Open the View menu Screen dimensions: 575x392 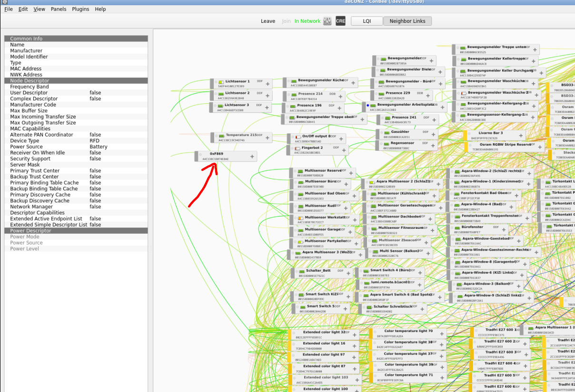click(x=40, y=9)
